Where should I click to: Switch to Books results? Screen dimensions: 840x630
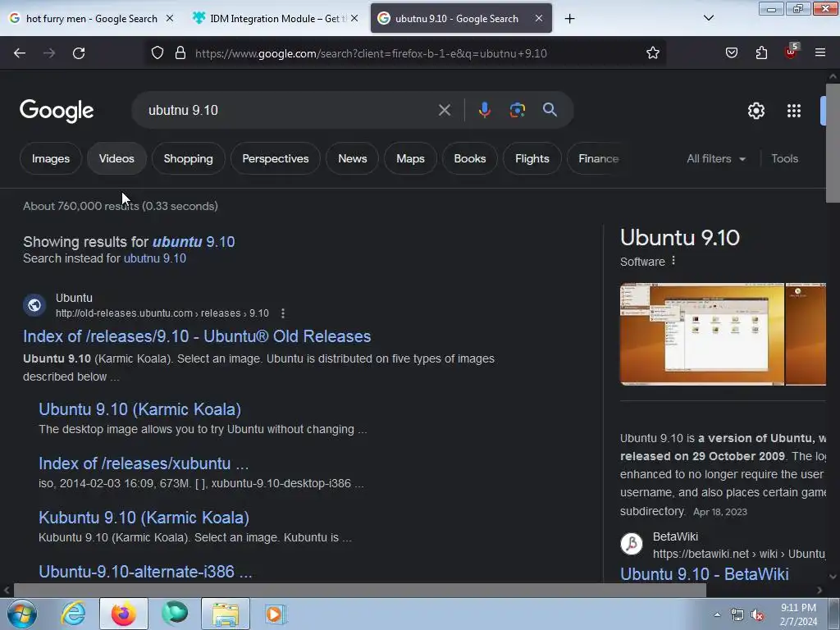(x=470, y=158)
